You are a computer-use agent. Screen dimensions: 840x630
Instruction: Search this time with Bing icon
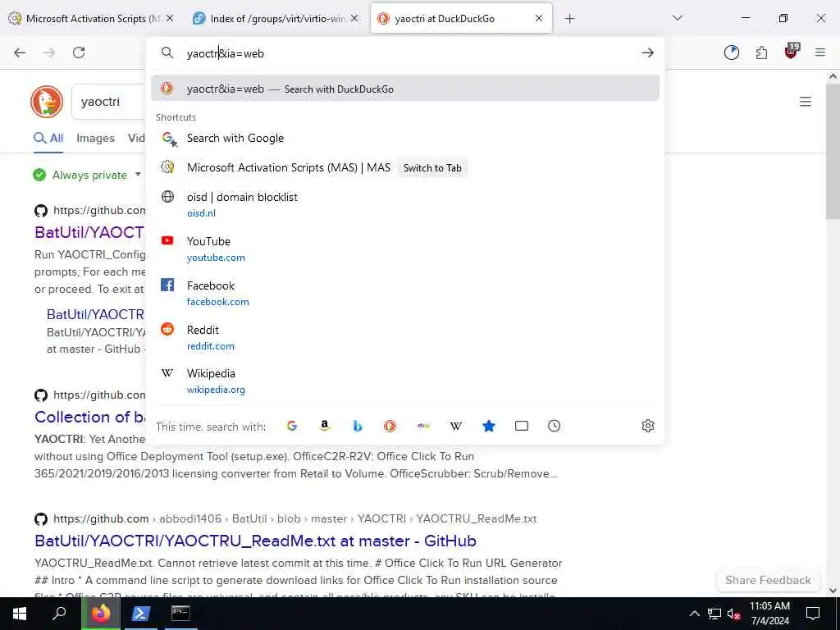(x=358, y=426)
